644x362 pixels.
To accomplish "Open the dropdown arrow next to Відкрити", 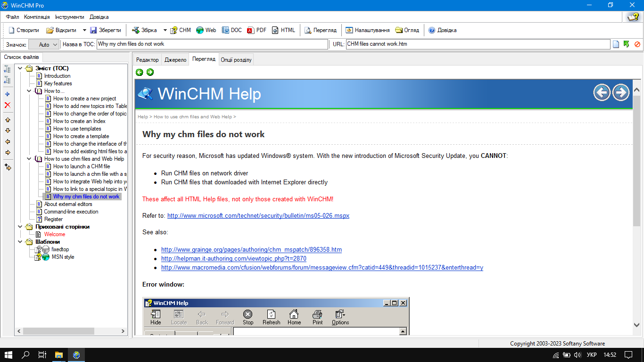I will point(84,30).
